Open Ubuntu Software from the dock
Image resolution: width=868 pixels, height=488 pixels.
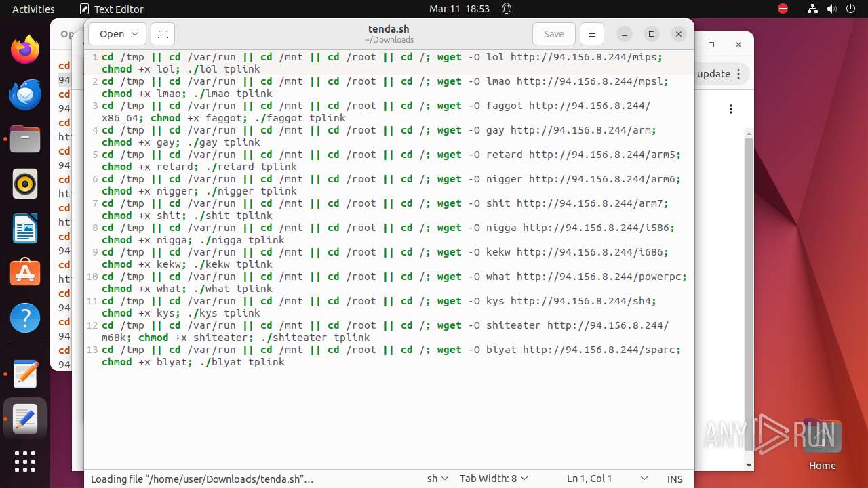25,273
